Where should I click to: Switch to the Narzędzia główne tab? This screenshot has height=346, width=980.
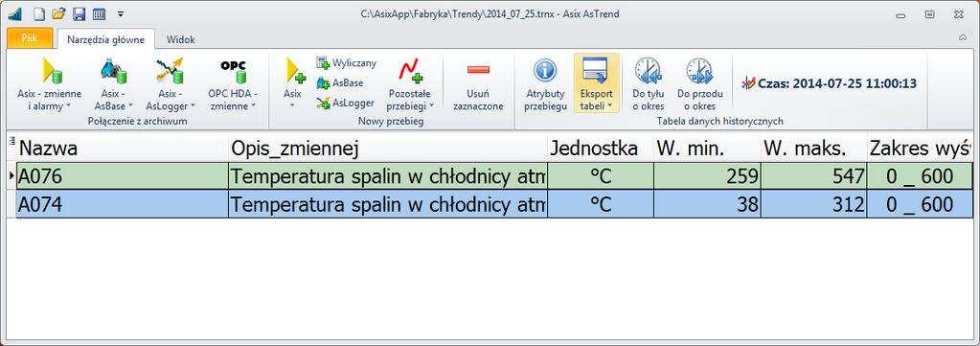(105, 39)
